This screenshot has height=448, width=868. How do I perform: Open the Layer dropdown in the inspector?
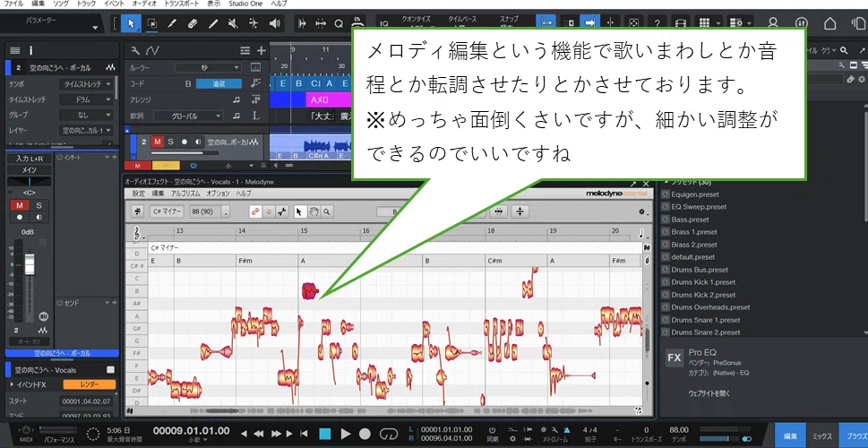(86, 131)
